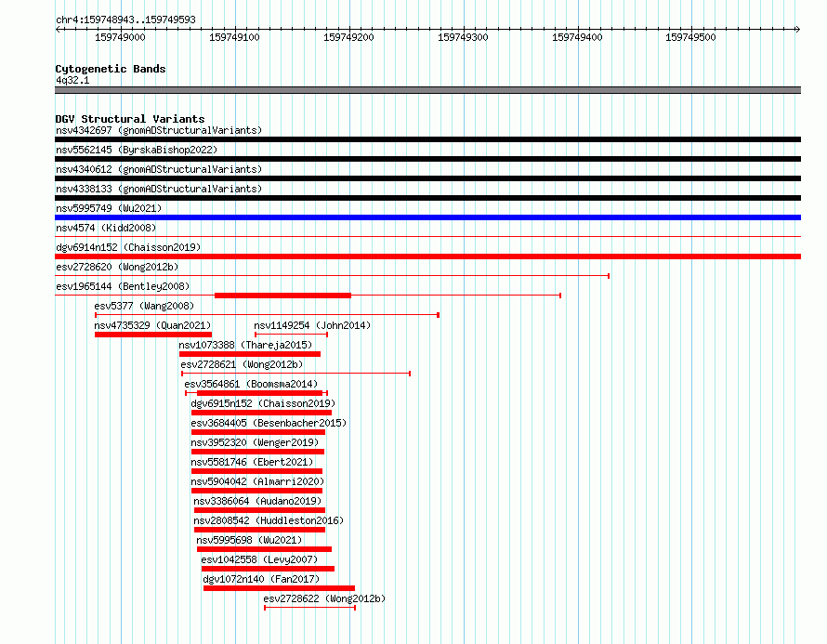Open dgv6914n152 (Chaisson2019) variant
This screenshot has height=644, width=827.
[x=128, y=247]
